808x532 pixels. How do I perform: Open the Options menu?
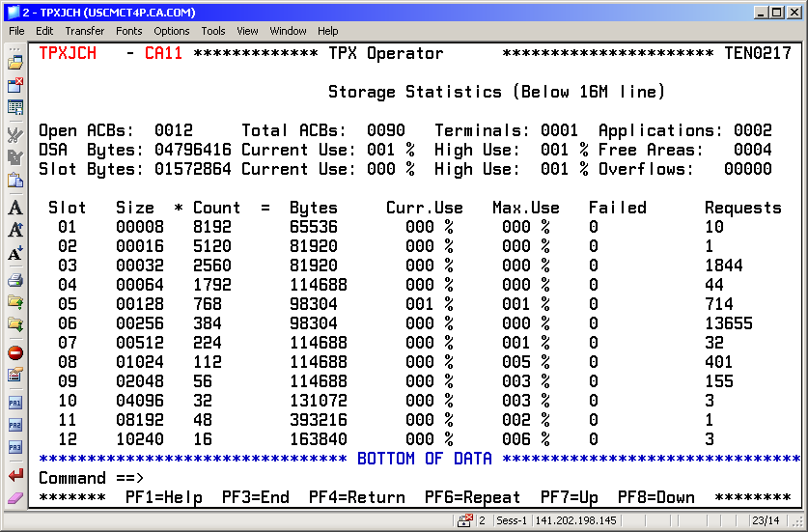click(172, 31)
